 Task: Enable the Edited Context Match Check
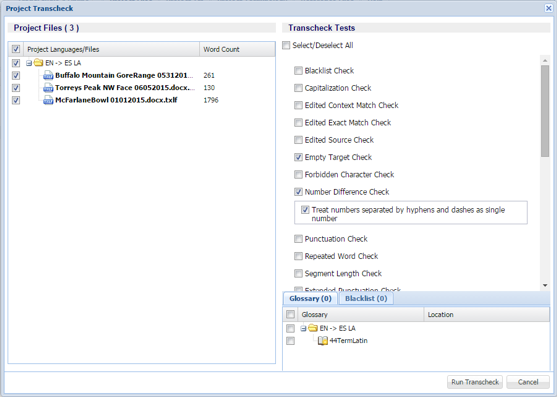298,105
